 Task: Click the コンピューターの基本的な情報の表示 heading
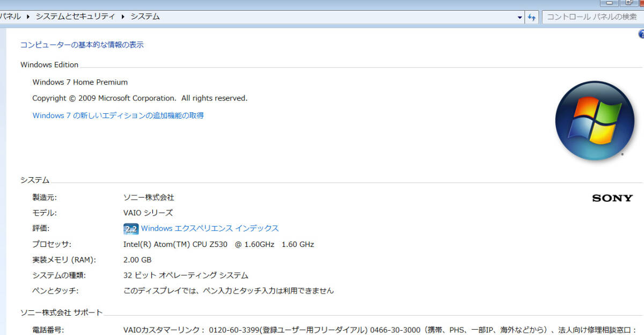point(82,45)
